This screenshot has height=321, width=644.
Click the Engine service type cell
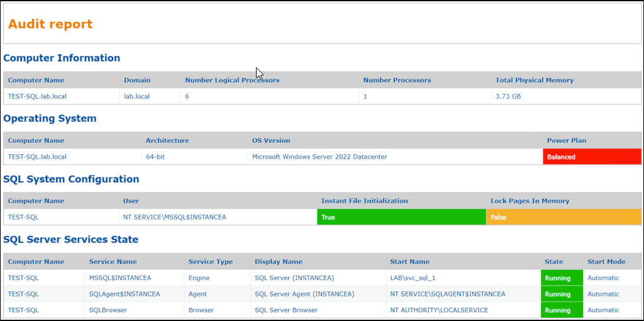[x=199, y=278]
